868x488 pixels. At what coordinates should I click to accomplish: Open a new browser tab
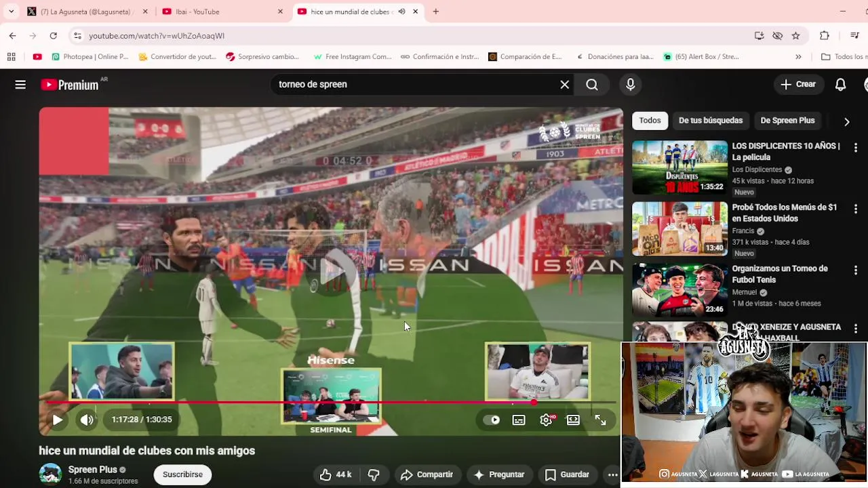coord(436,12)
